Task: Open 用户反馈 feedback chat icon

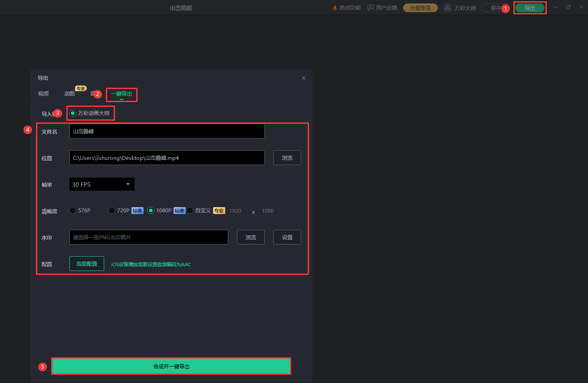Action: (x=371, y=8)
